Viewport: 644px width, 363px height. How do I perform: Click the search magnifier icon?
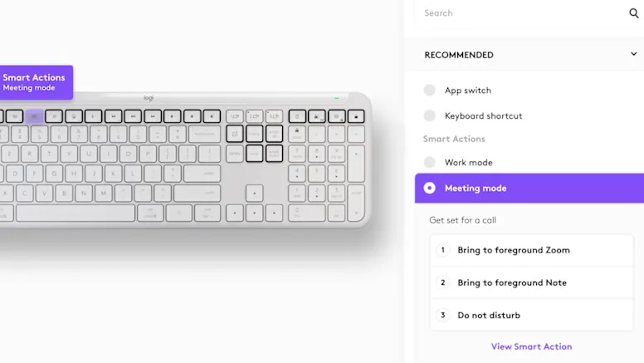[634, 13]
